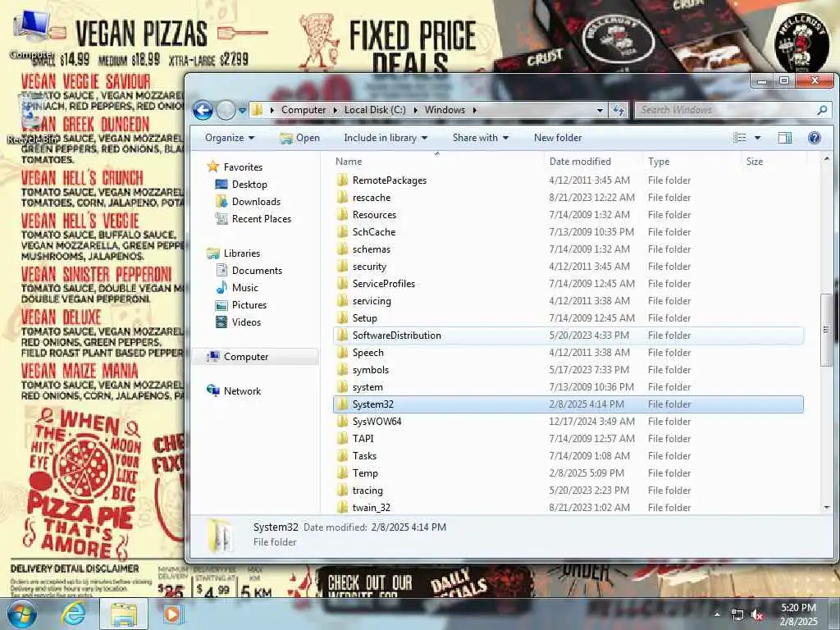Select the SchCache folder icon
Screen dimensions: 840x630
(342, 231)
